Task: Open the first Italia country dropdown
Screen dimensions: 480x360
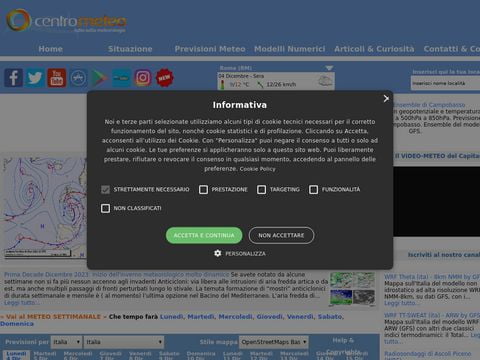Action: tap(66, 342)
